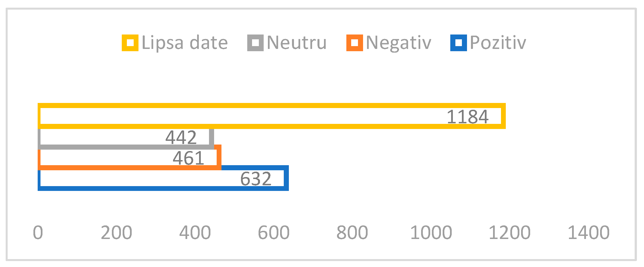Click the yellow Lipsa date legend swatch
Screen dimensions: 644x267
pos(130,43)
